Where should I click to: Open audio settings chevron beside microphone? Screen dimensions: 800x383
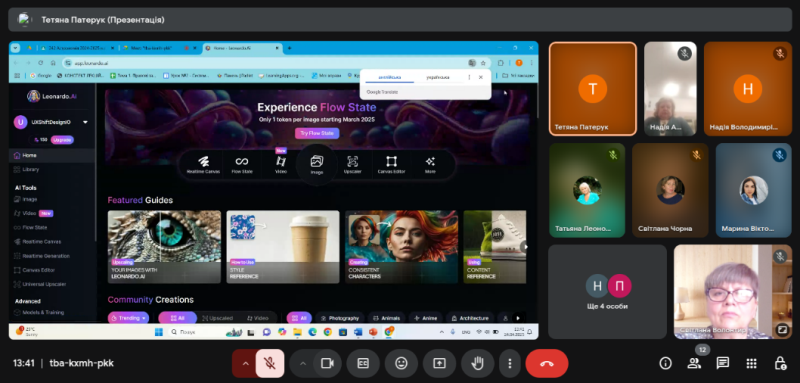245,363
